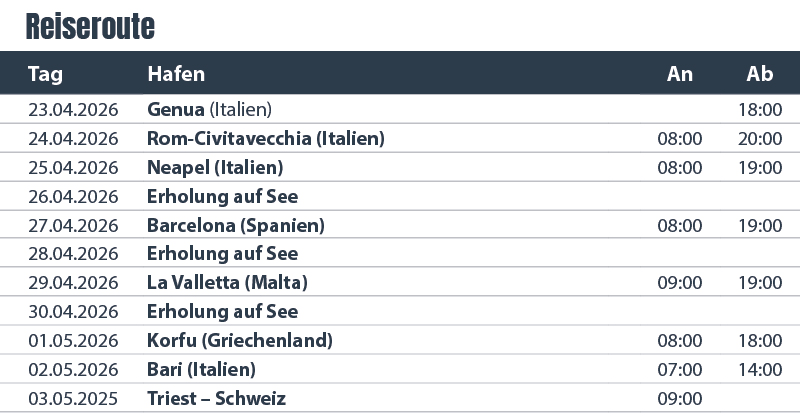
Task: Click Korfu (Griechenland) port entry
Action: pos(239,341)
